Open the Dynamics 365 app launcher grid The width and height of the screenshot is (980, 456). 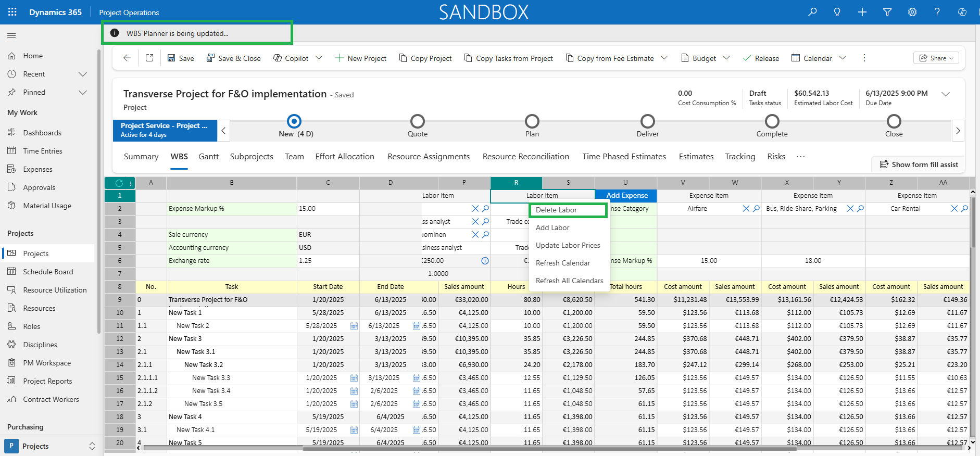[x=12, y=12]
